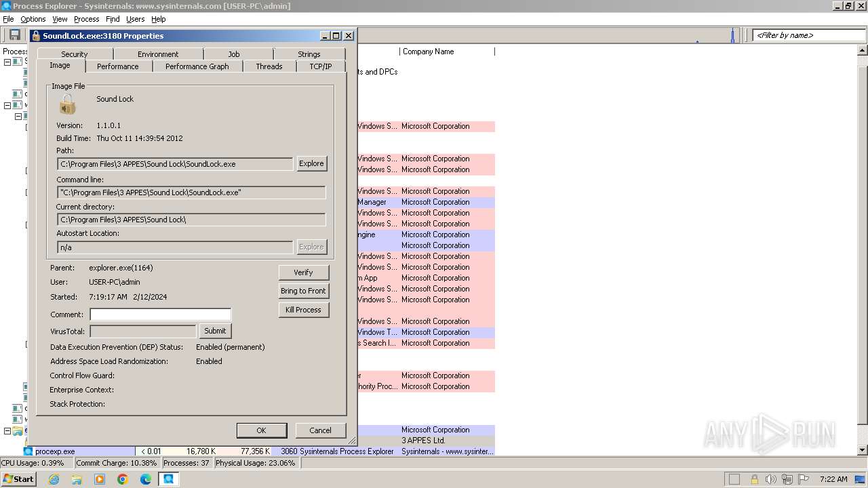This screenshot has height=488, width=868.
Task: Click the Action Center flag tray icon
Action: [x=804, y=479]
